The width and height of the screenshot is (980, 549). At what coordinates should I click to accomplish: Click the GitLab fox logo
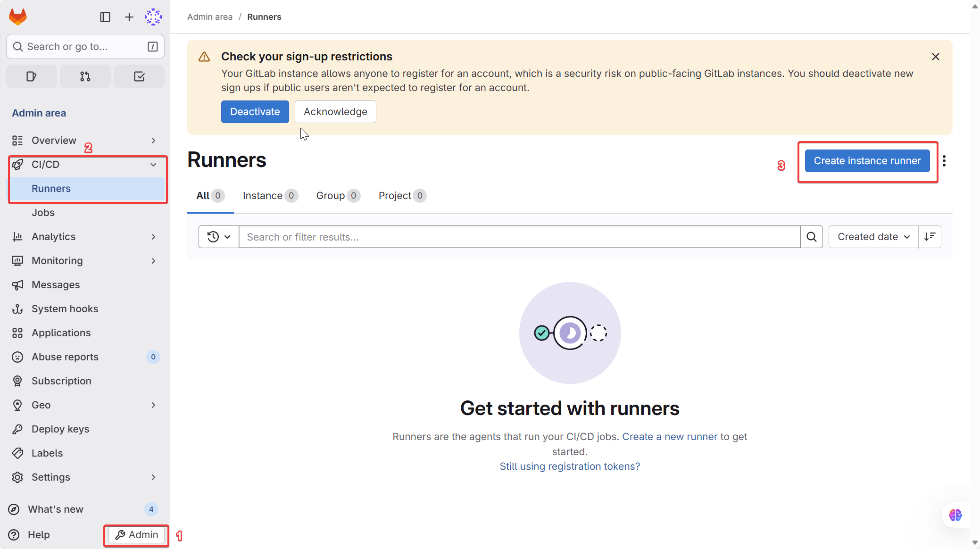17,17
